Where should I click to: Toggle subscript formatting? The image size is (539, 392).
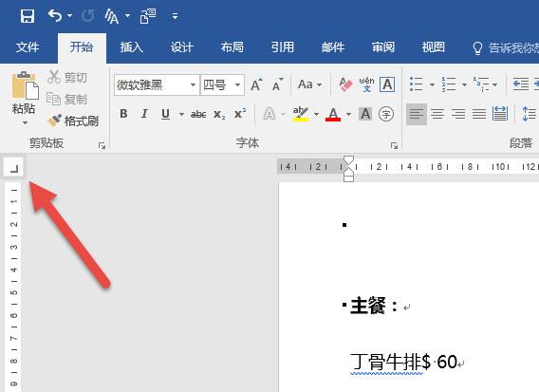(x=219, y=114)
